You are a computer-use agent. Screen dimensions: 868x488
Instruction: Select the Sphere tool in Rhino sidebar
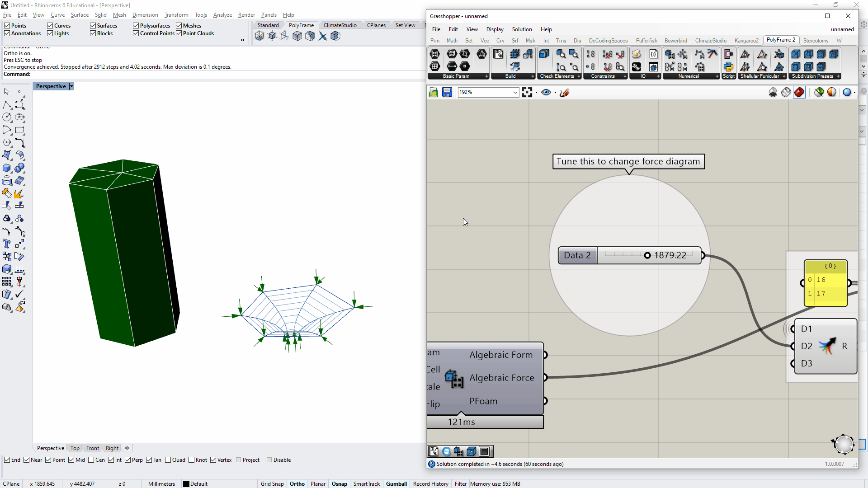[20, 168]
